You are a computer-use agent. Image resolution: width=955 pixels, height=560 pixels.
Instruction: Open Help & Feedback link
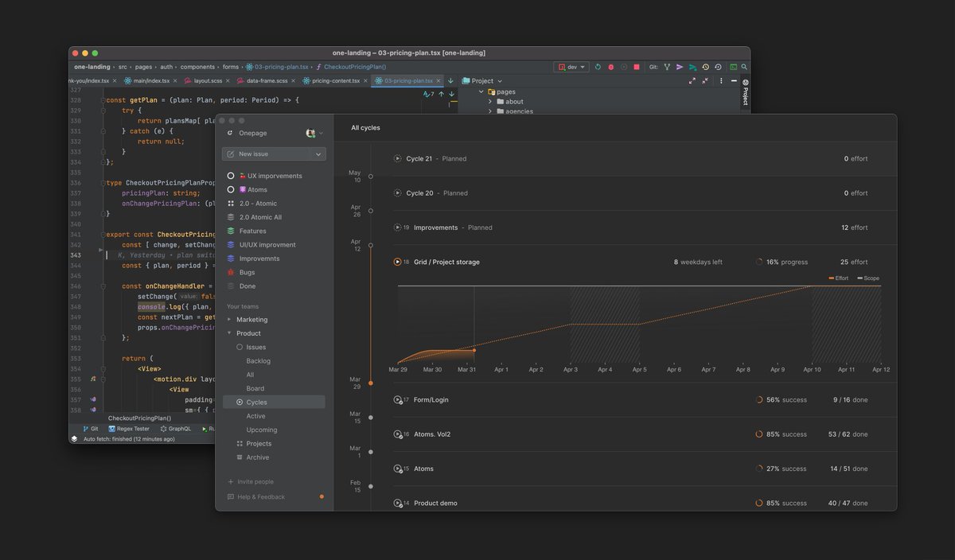[x=255, y=497]
